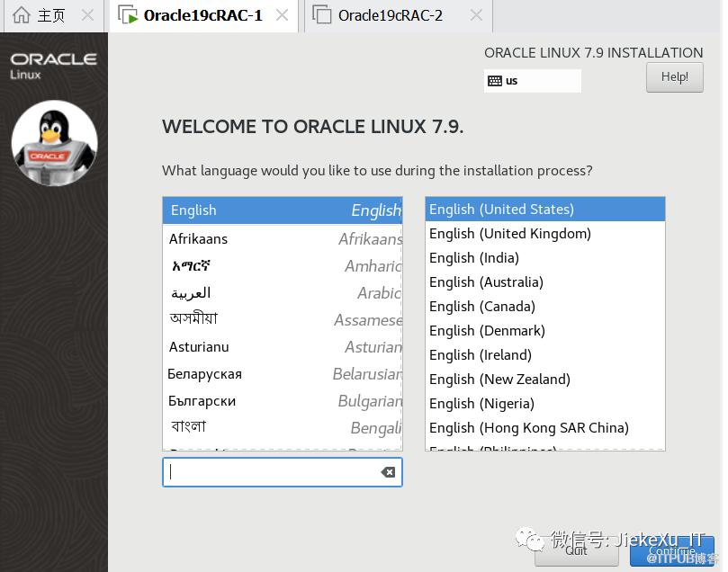Close the Oracle19cRAC-1 tab
This screenshot has height=572, width=728.
pyautogui.click(x=283, y=15)
